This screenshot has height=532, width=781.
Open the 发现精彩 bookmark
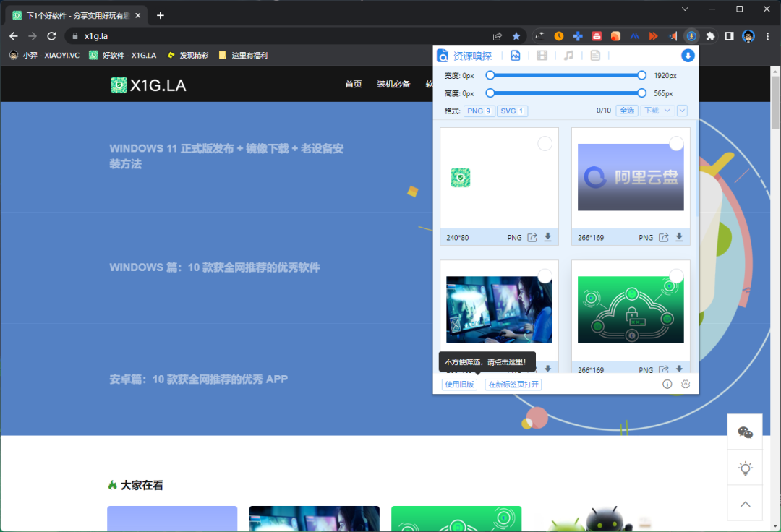point(188,55)
